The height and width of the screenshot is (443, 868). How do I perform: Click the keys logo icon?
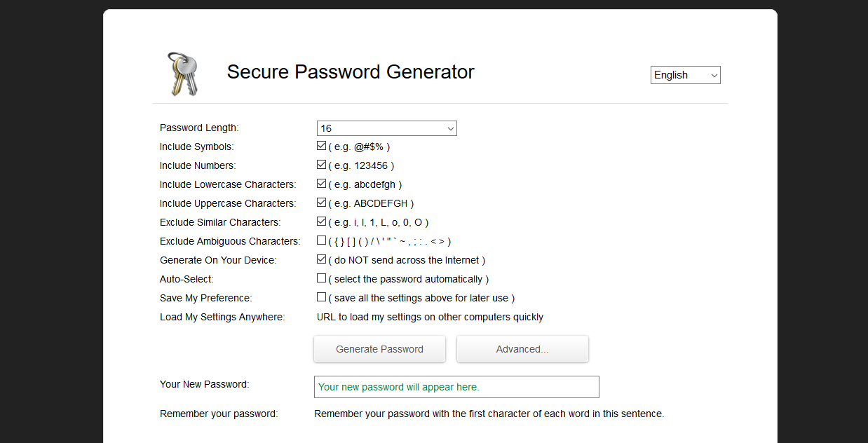pyautogui.click(x=183, y=74)
